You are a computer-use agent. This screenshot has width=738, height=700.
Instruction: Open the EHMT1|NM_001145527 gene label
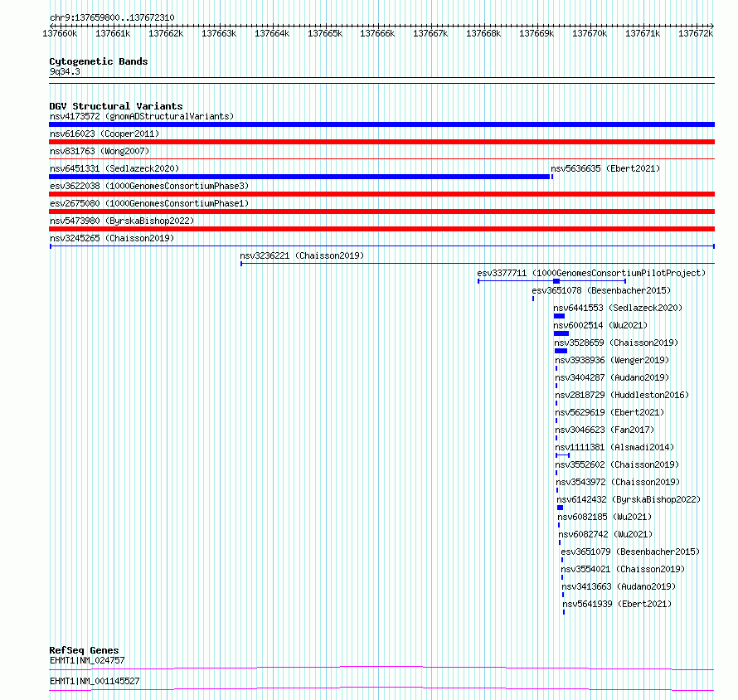pos(95,682)
